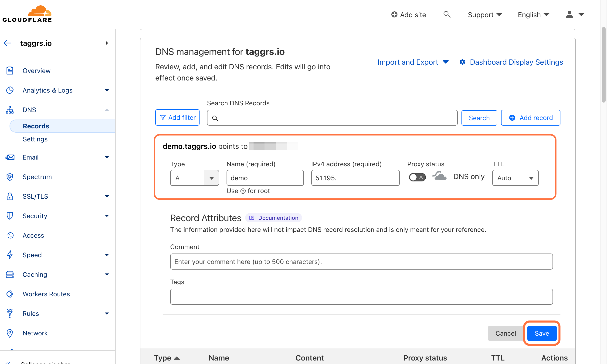Open the Overview page

point(36,71)
